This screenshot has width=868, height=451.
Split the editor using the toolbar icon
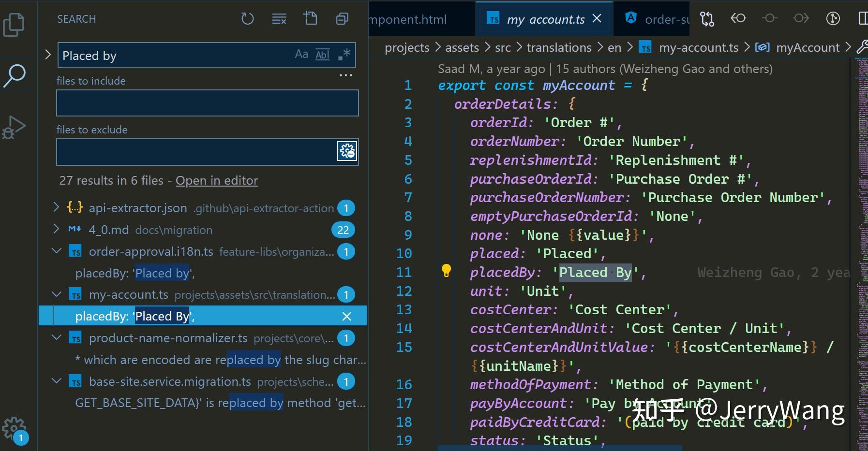pyautogui.click(x=864, y=18)
